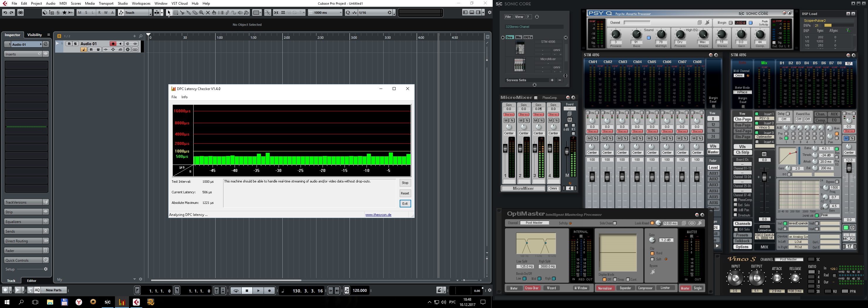868x308 pixels.
Task: Enable Soft clip checkbox in OptiMaster
Action: pos(652,259)
